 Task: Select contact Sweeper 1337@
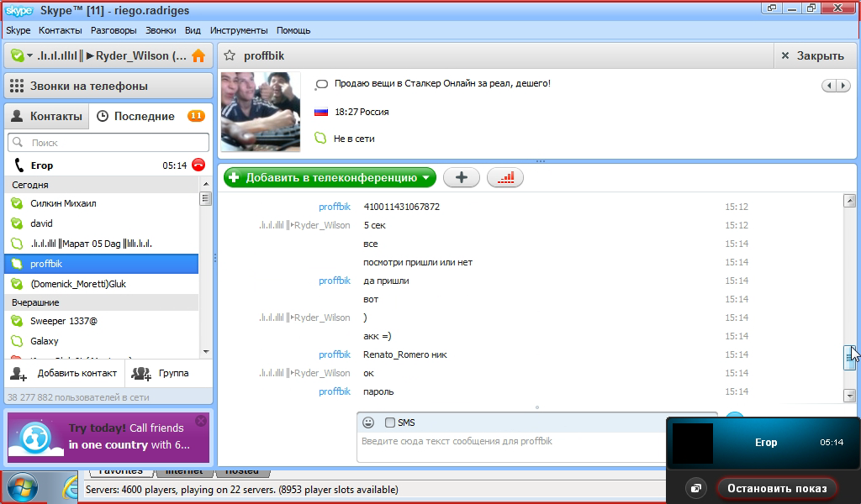[102, 321]
